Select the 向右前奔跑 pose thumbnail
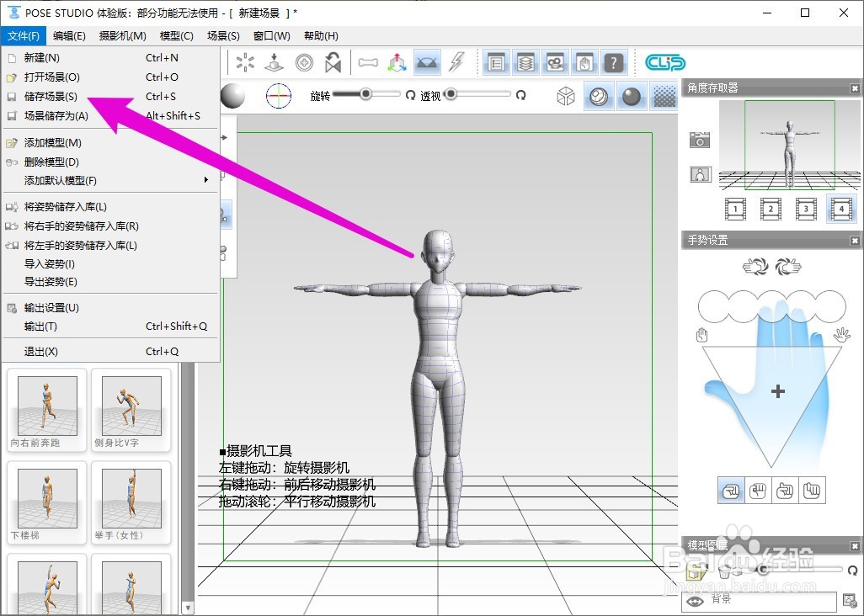This screenshot has height=616, width=864. pyautogui.click(x=47, y=412)
